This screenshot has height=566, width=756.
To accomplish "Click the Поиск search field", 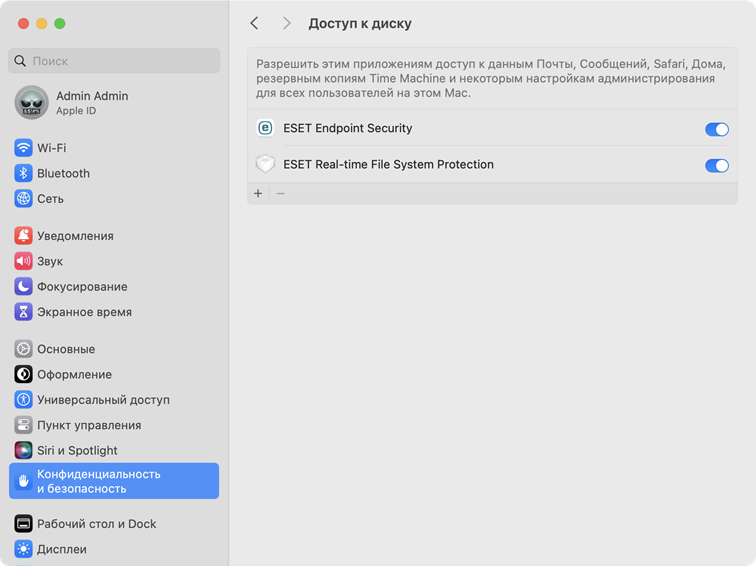I will [114, 61].
